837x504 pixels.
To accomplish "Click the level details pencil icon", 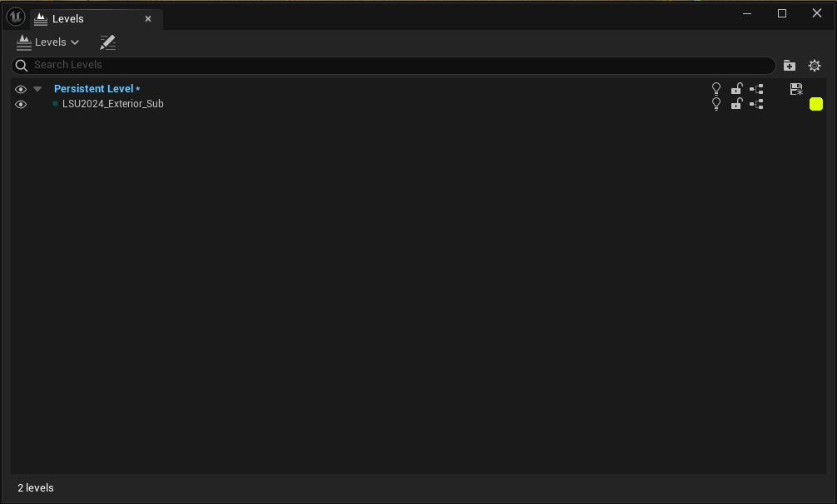I will pyautogui.click(x=108, y=42).
